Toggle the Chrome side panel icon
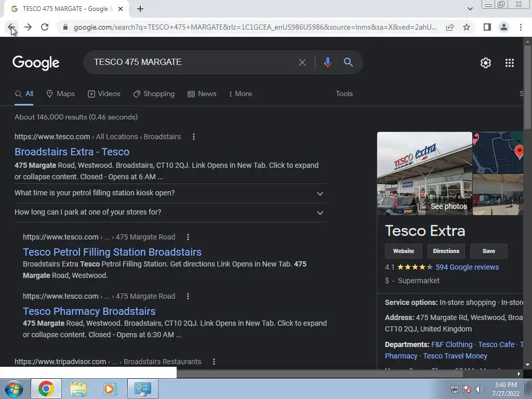Screen dimensions: 532x399 pos(487,27)
